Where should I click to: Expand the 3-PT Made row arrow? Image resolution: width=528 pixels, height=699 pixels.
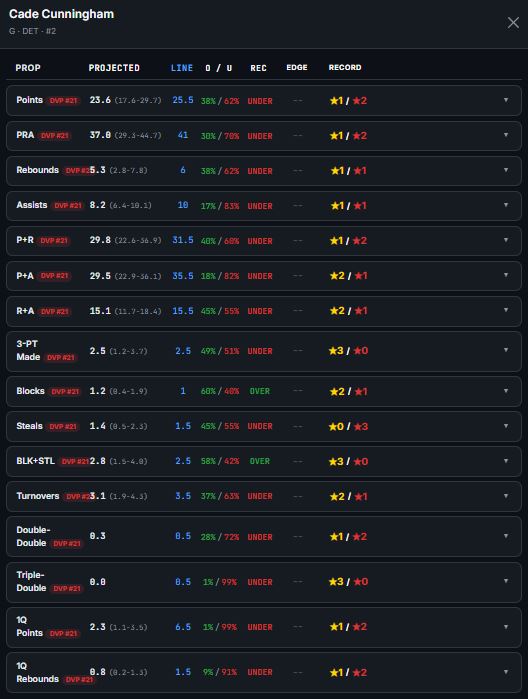point(506,350)
